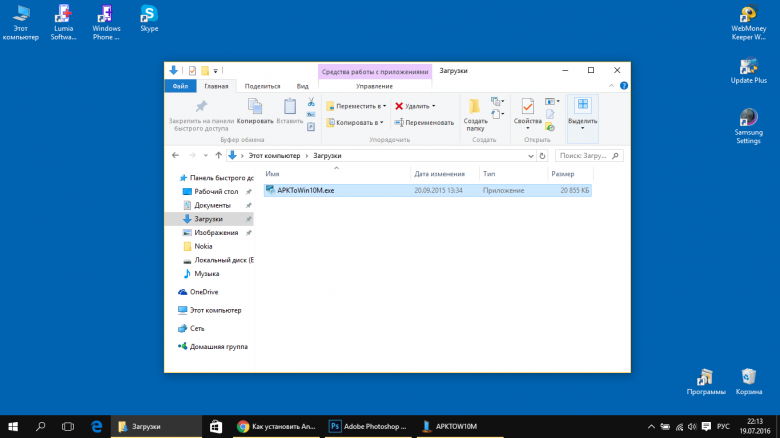The image size is (780, 438).
Task: Open the blue Help question mark icon
Action: (624, 86)
